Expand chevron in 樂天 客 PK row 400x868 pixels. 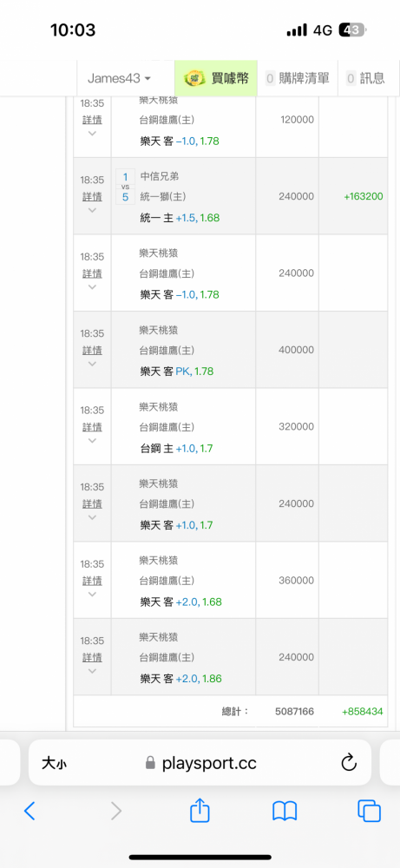[92, 364]
